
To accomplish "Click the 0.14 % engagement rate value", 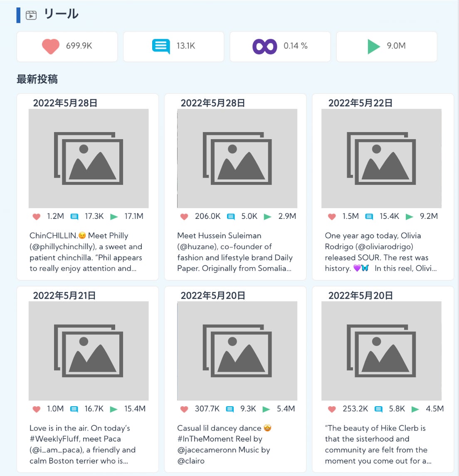I will [x=296, y=46].
